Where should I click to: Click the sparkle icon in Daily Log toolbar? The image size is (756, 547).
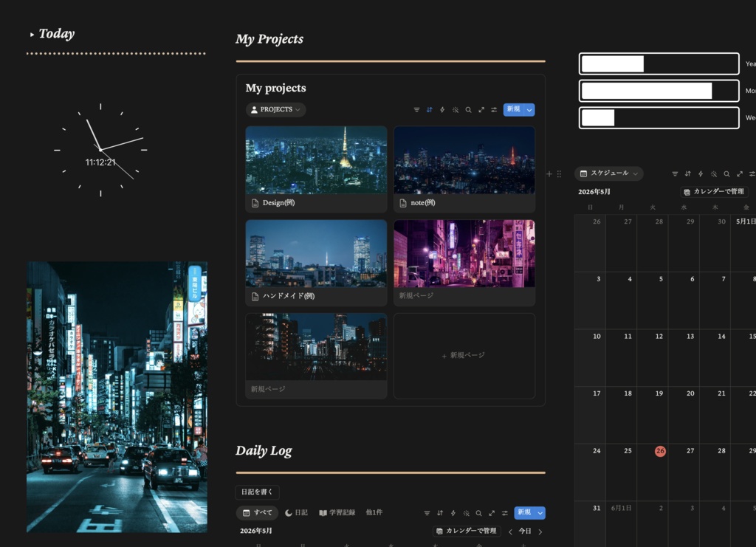[466, 513]
